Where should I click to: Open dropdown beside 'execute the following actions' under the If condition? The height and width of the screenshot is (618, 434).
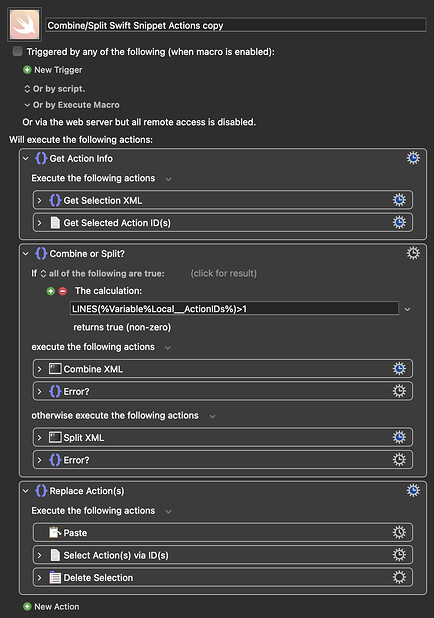(x=168, y=348)
